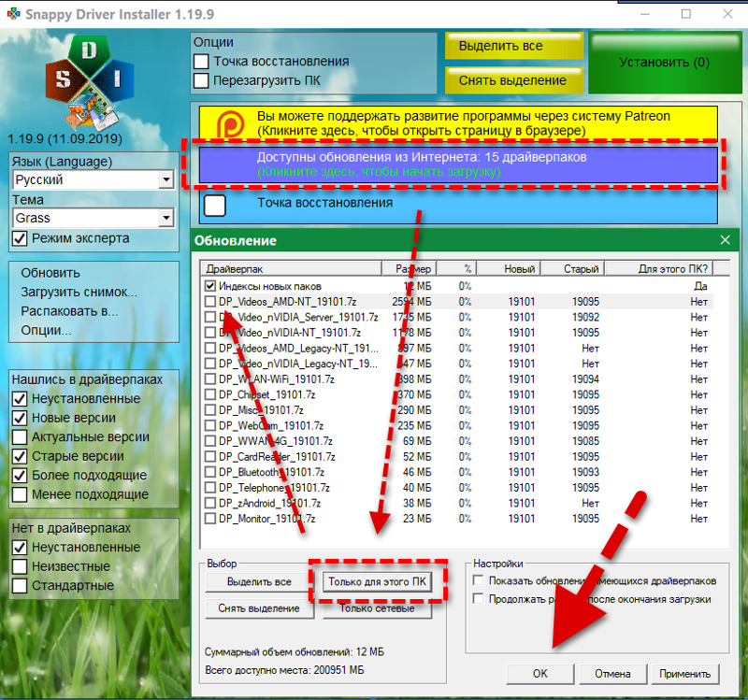
Task: Check DP_Bluetooth_19101.7z driverpack
Action: click(x=209, y=472)
